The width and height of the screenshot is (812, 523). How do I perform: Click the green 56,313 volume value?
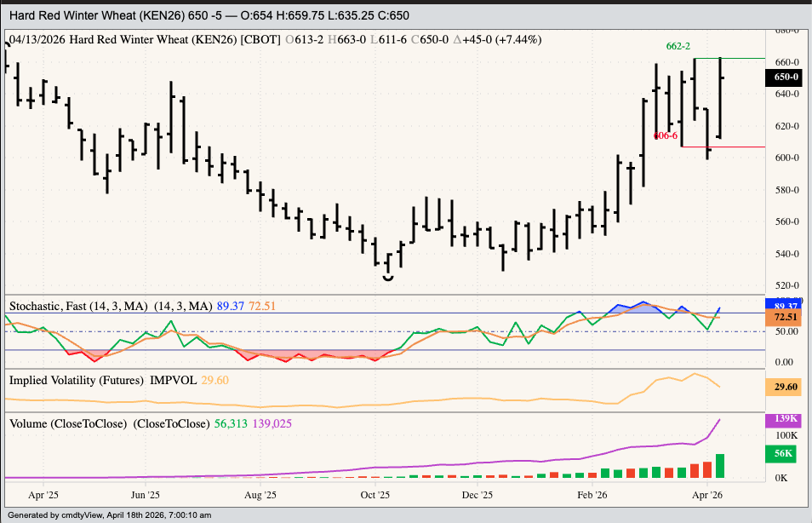click(231, 423)
